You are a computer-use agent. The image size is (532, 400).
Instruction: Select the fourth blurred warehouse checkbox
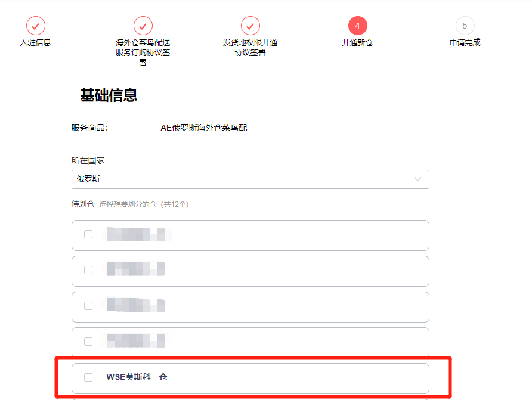pos(88,342)
